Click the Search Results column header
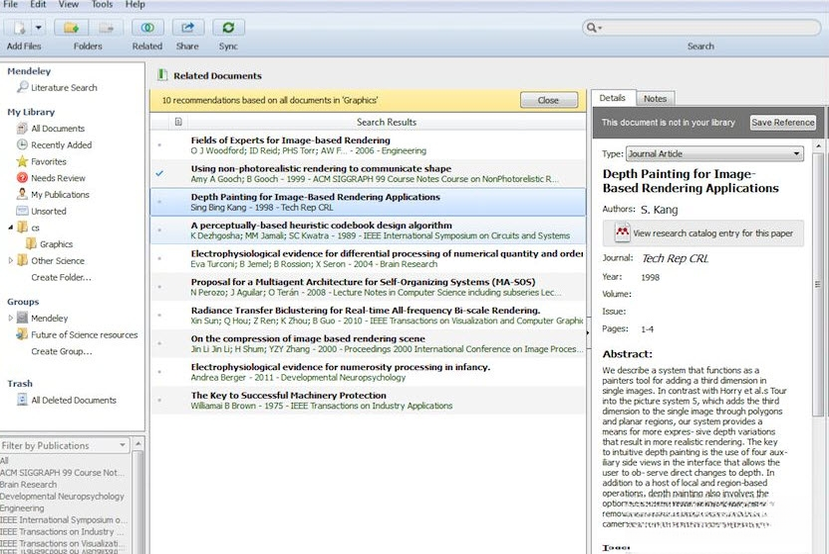 click(x=386, y=122)
